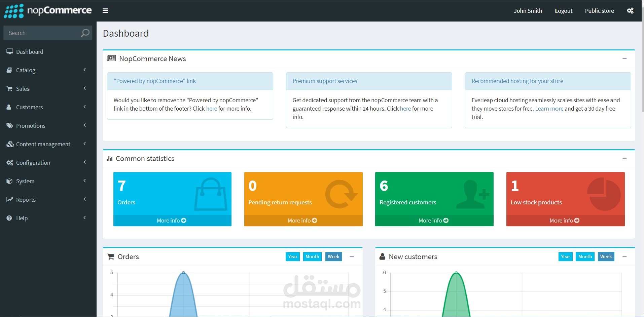Click the pie chart icon on Low stock tile
The image size is (644, 317).
604,194
